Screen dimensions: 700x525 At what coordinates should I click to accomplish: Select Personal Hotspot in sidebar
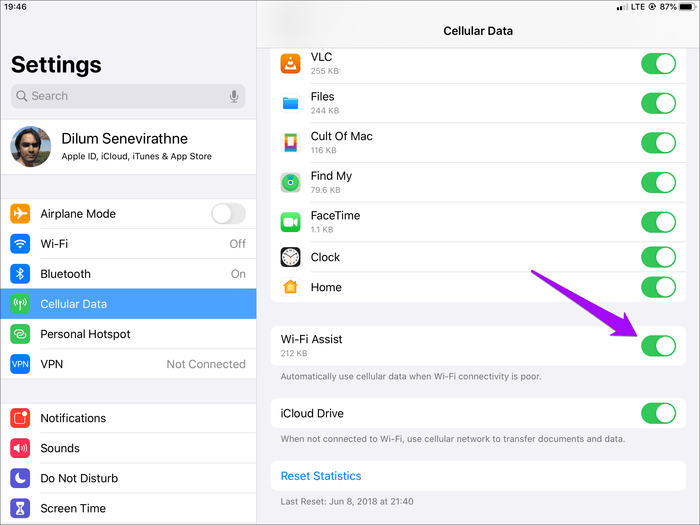click(x=128, y=334)
